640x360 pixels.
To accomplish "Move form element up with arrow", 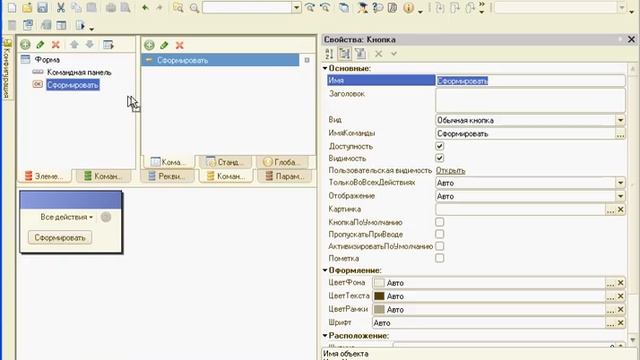I will (x=74, y=44).
